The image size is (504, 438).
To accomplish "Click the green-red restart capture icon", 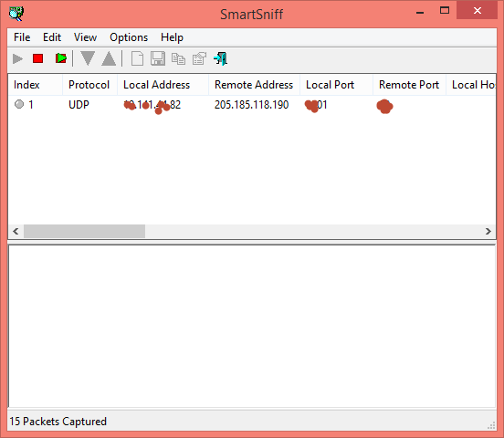I will coord(61,58).
